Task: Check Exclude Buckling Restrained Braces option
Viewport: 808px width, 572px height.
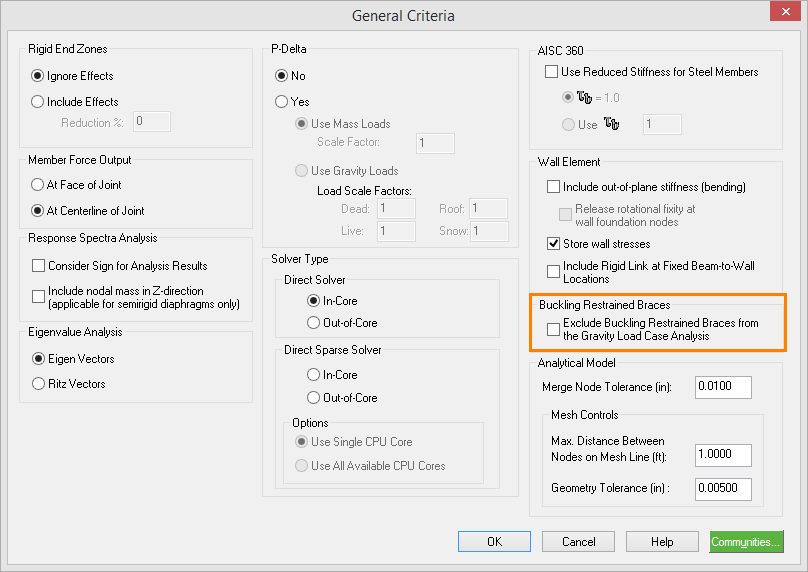Action: tap(554, 329)
